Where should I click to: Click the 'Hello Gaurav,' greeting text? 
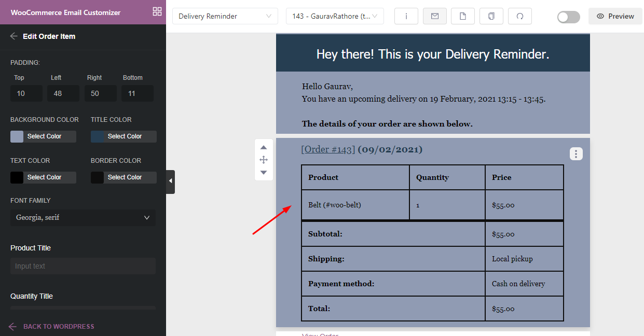pos(327,87)
